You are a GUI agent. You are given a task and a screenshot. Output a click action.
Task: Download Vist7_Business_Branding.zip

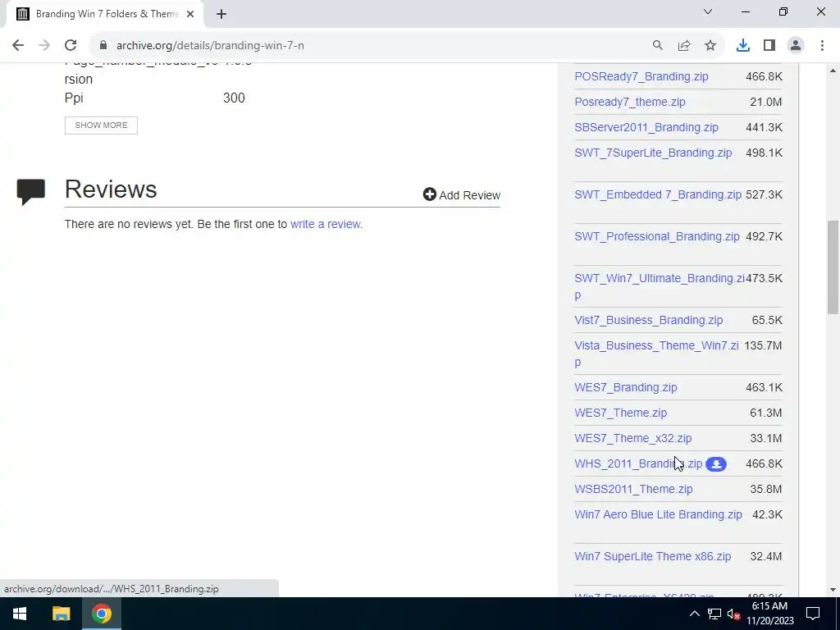point(648,321)
